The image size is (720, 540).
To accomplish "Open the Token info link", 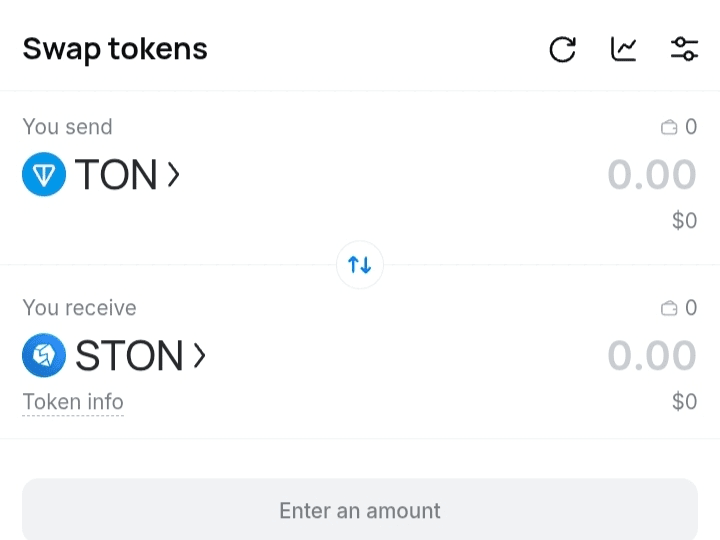I will pyautogui.click(x=73, y=402).
